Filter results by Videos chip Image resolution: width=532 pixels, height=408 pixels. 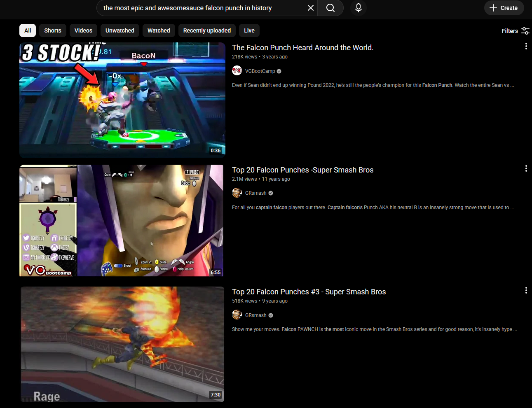click(83, 30)
